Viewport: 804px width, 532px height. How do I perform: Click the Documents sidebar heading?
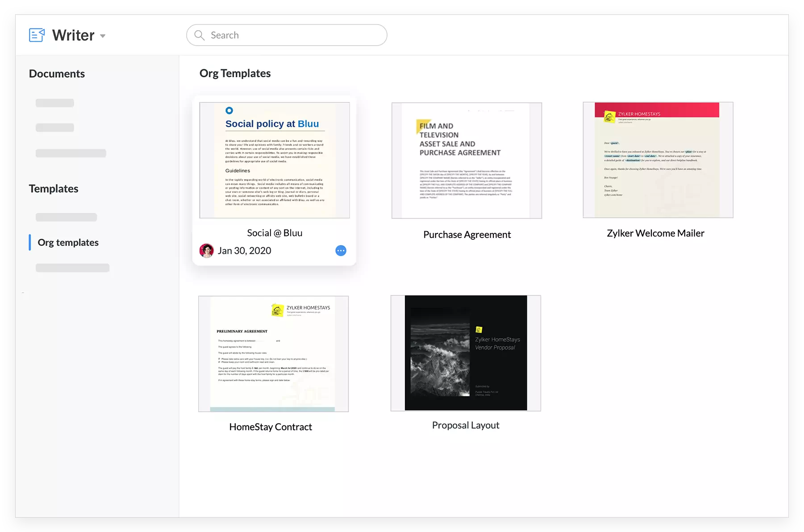(x=57, y=74)
